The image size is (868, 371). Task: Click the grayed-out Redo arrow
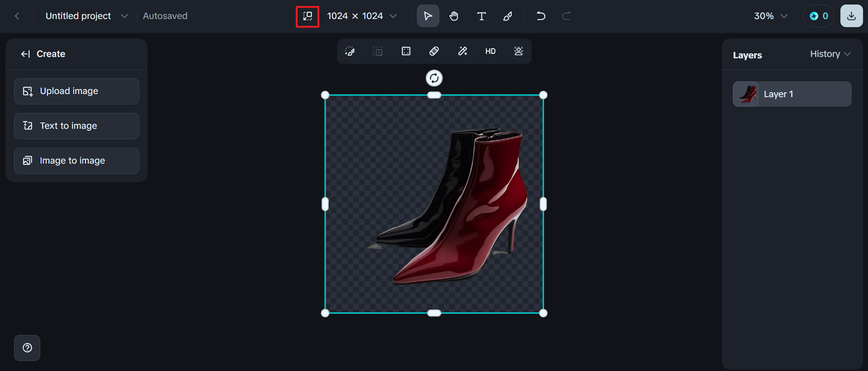[x=567, y=16]
